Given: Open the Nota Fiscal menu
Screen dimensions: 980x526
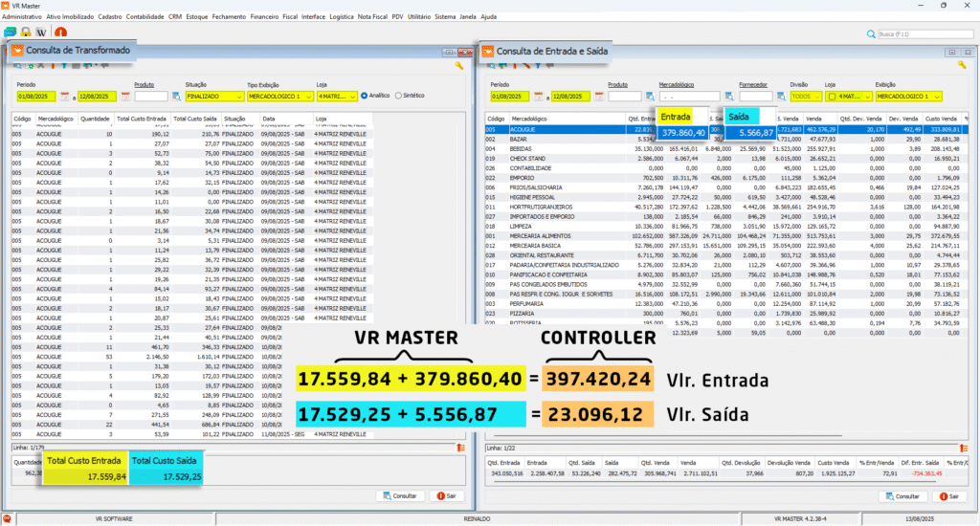Looking at the screenshot, I should (x=372, y=17).
